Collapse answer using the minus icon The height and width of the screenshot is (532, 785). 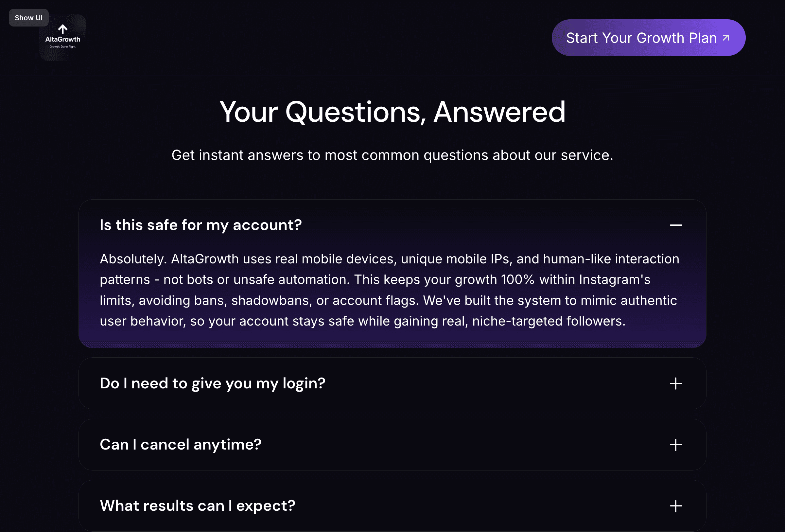point(675,225)
